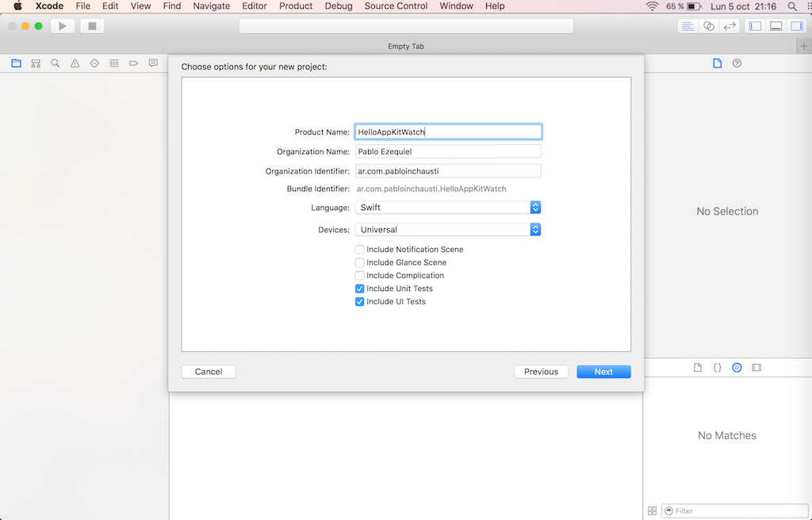
Task: Toggle the Navigator pane visibility
Action: point(755,26)
